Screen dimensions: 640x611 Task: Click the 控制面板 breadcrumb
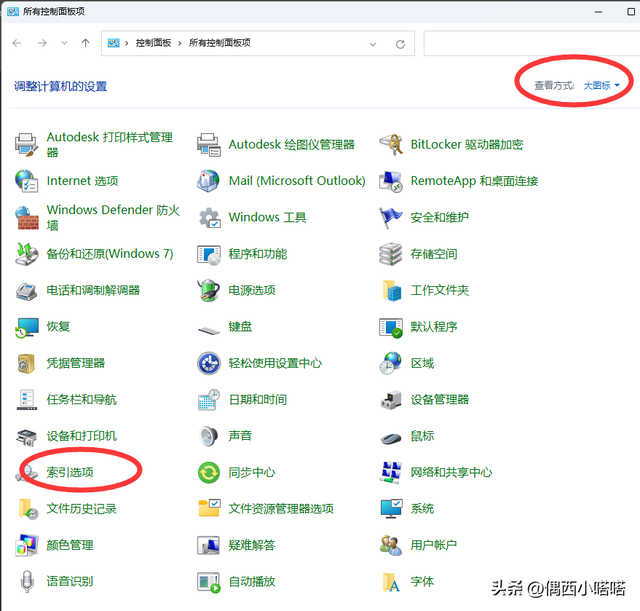pyautogui.click(x=153, y=43)
